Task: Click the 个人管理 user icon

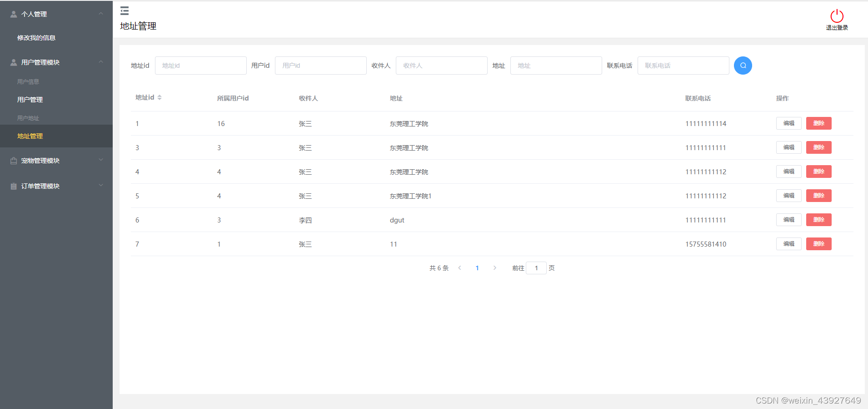Action: (x=14, y=14)
